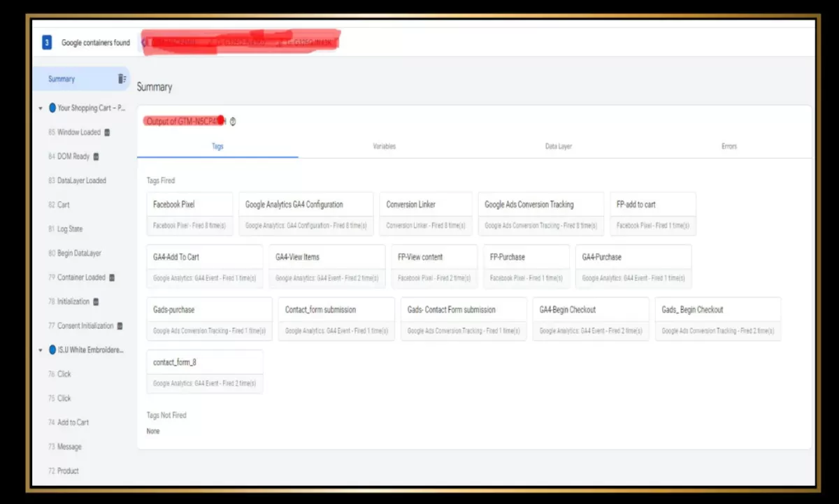Select the 85 Window Loaded event
The width and height of the screenshot is (839, 504).
pos(80,132)
